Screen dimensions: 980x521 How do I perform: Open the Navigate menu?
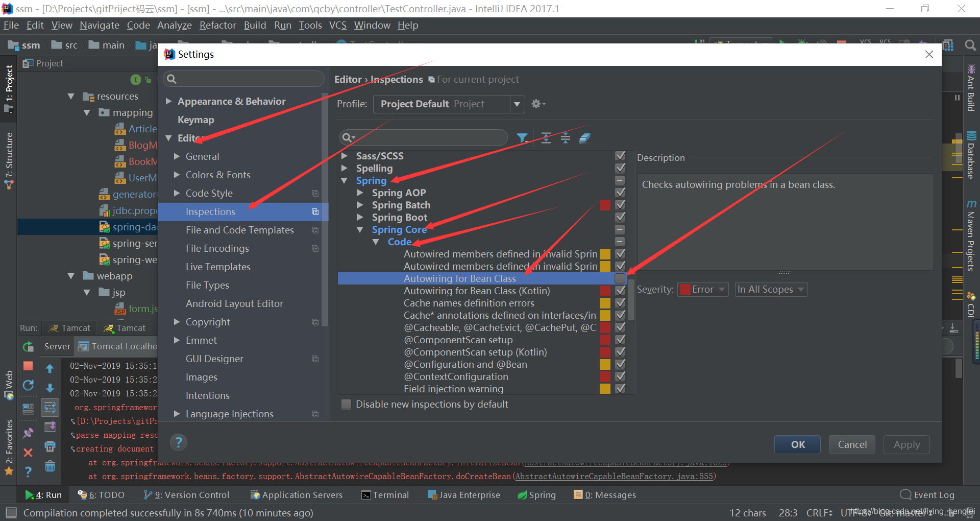[x=100, y=25]
